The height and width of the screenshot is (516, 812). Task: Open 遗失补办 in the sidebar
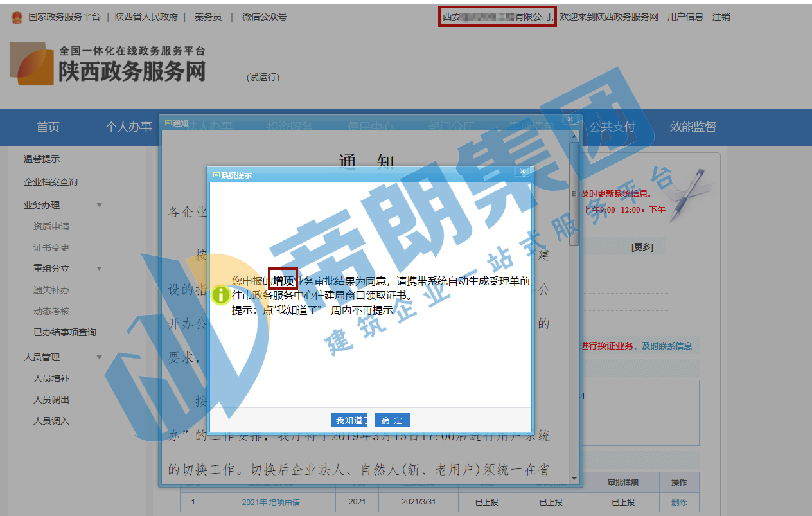tap(51, 290)
